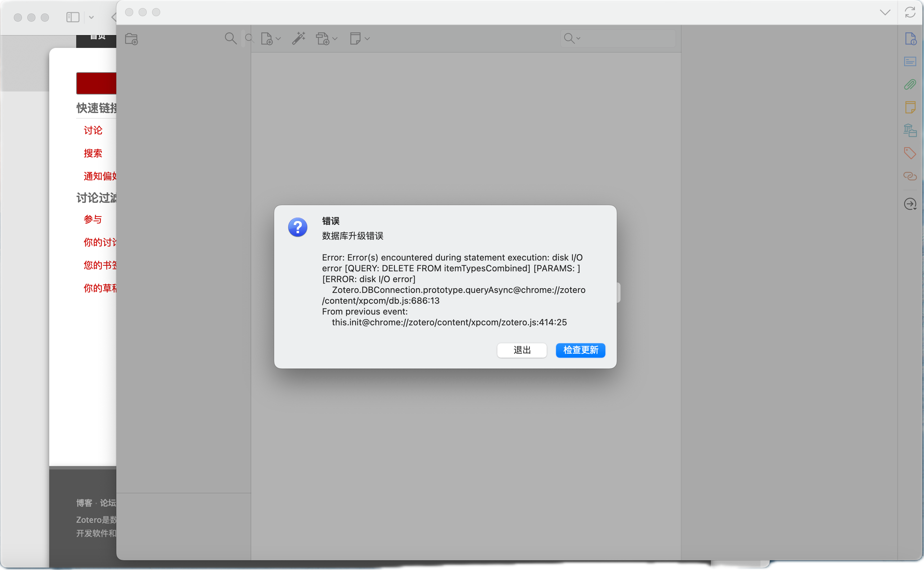Open the Locate arrow menu in sidebar

click(x=910, y=204)
